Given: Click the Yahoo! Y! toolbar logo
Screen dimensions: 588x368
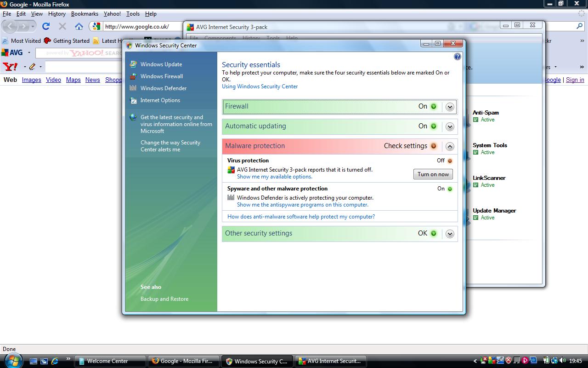Looking at the screenshot, I should [10, 67].
